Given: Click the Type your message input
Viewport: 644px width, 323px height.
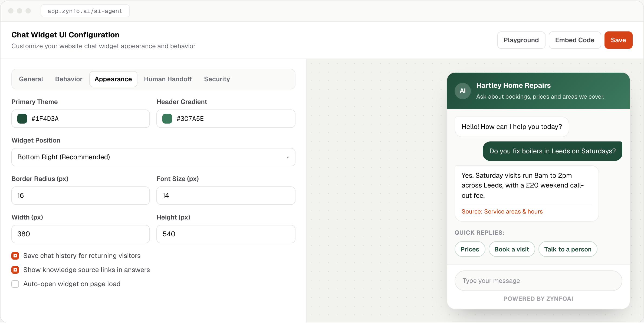Looking at the screenshot, I should (x=538, y=281).
